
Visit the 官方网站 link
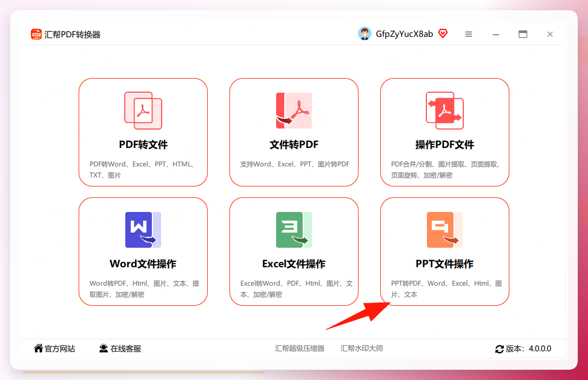pyautogui.click(x=60, y=349)
